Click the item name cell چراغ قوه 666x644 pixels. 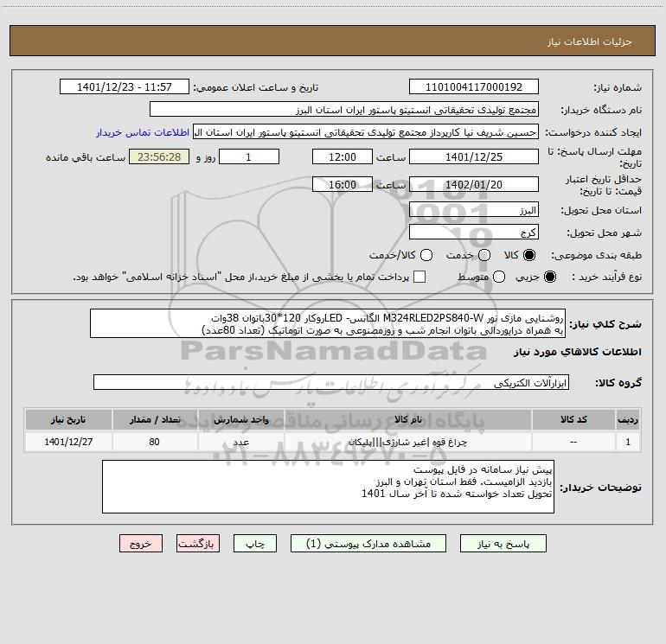pos(407,442)
